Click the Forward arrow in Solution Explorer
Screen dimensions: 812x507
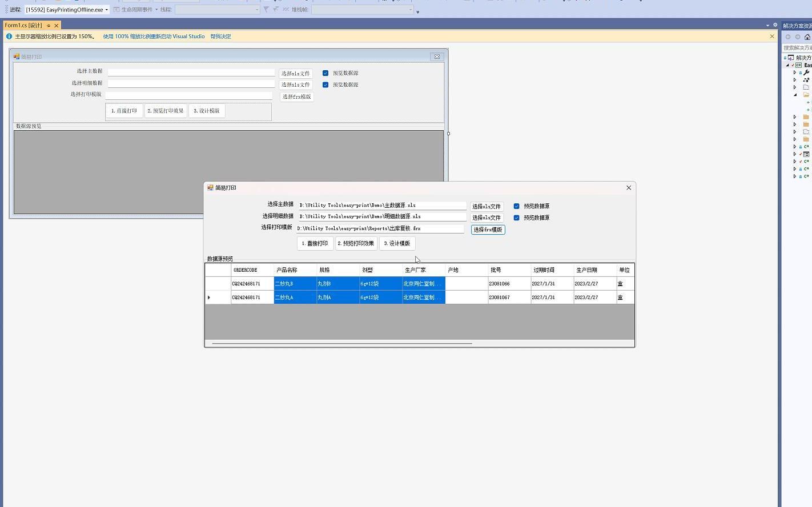coord(798,37)
